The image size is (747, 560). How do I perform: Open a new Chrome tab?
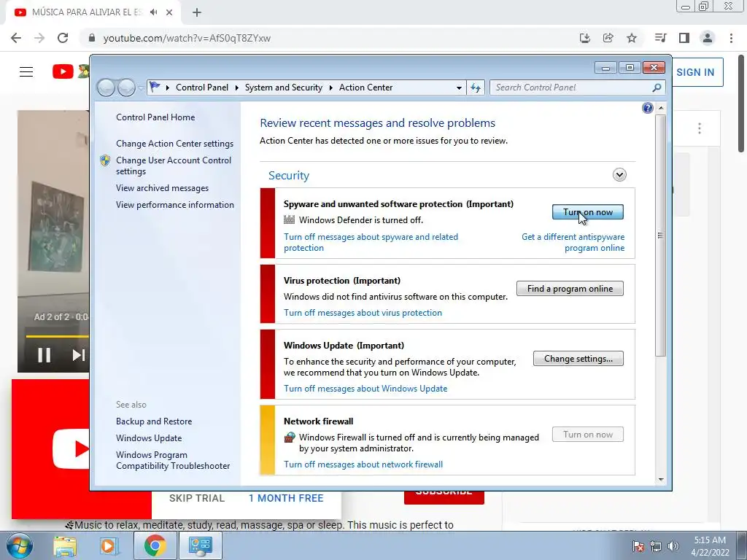pos(197,13)
